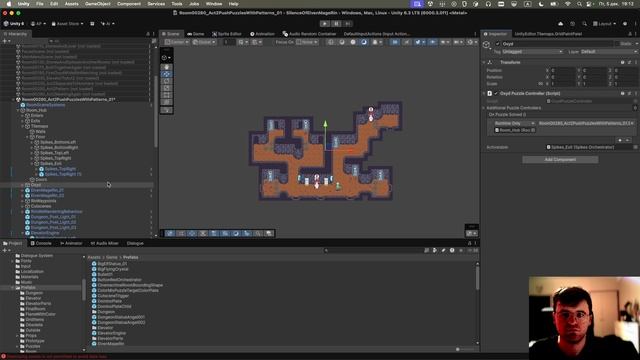The image size is (640, 360).
Task: Open the Audio Random Container tab
Action: 309,34
